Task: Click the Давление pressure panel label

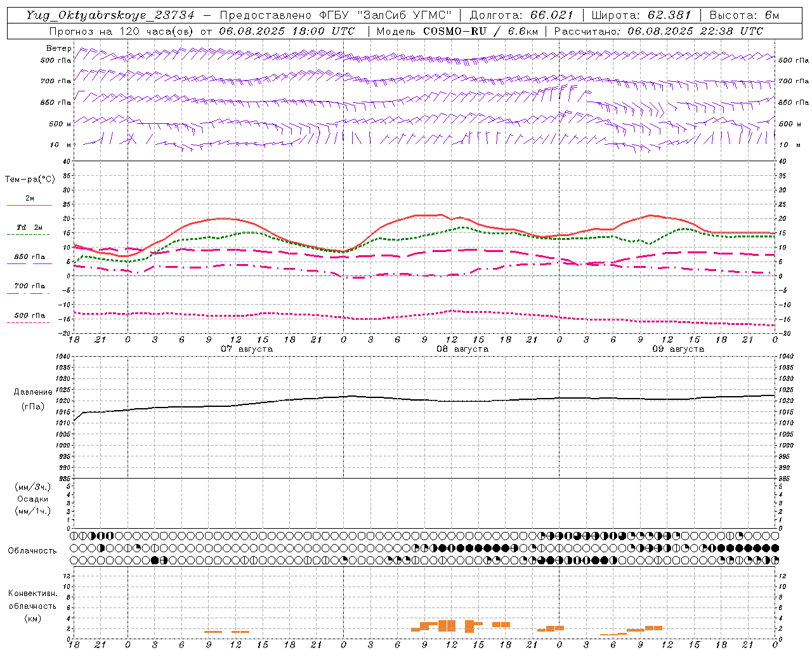Action: (x=33, y=392)
